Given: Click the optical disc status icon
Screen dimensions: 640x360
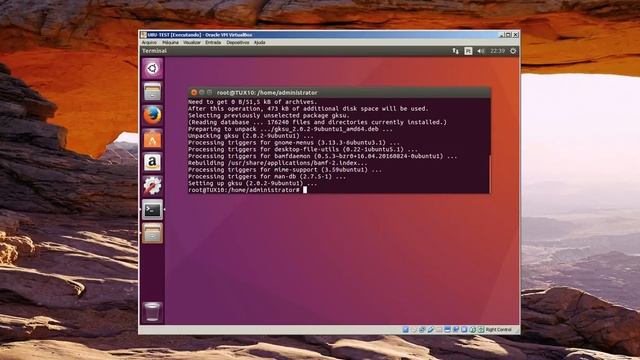Looking at the screenshot, I should [x=414, y=329].
